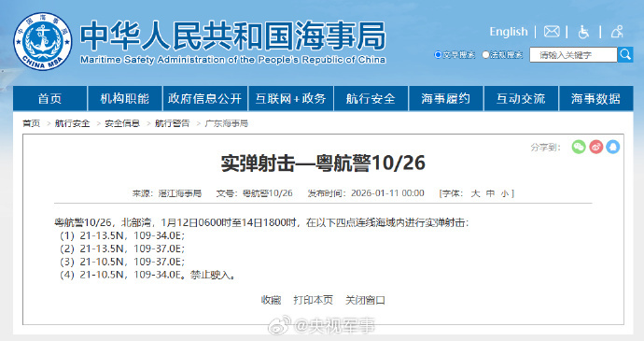Open 海事数据 navigation menu
This screenshot has width=644, height=341.
[595, 99]
